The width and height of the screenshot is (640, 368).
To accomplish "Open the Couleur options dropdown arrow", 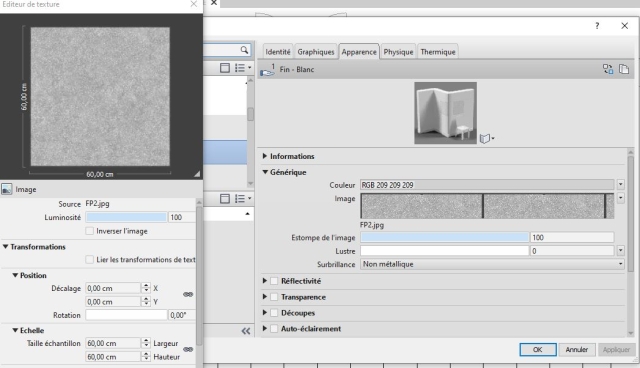I will 620,185.
